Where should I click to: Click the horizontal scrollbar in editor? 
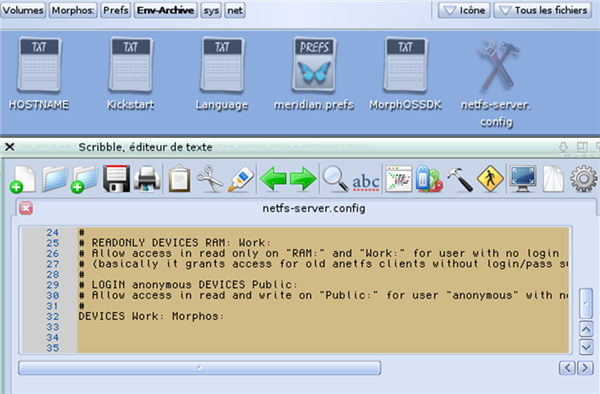(199, 368)
